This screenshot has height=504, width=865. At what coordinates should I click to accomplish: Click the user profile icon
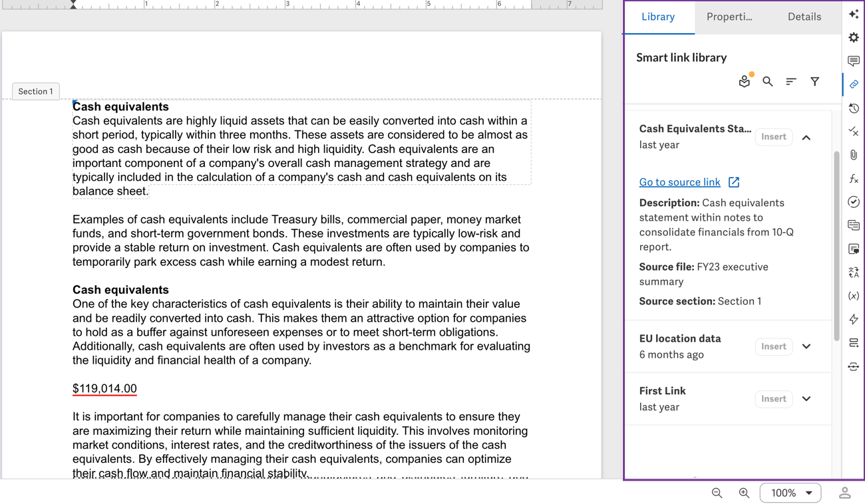(845, 493)
